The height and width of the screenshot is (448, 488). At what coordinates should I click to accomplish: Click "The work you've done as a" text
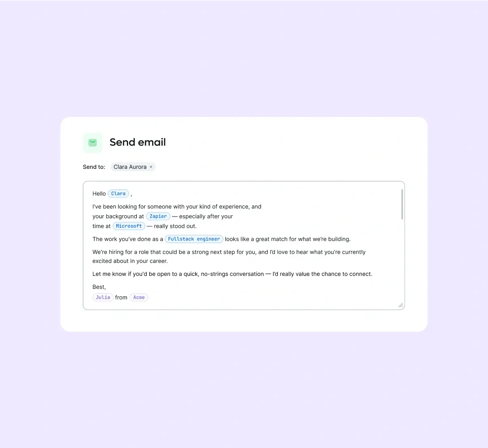point(127,239)
